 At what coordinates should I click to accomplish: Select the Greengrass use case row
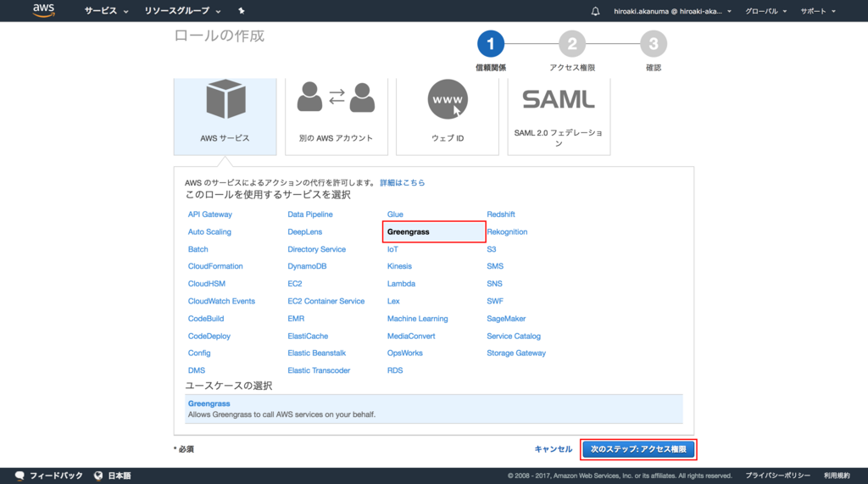(x=433, y=409)
